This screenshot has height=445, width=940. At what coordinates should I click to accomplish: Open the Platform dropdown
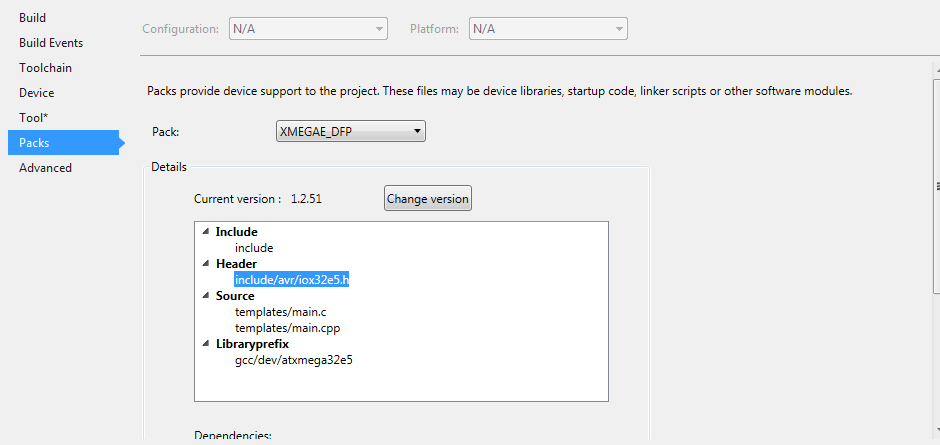pyautogui.click(x=547, y=29)
